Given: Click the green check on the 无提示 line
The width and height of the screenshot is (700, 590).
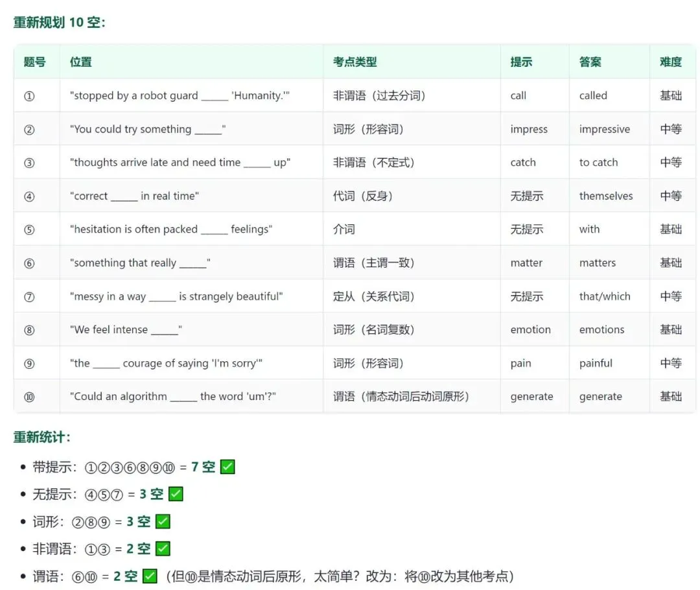Looking at the screenshot, I should click(176, 494).
